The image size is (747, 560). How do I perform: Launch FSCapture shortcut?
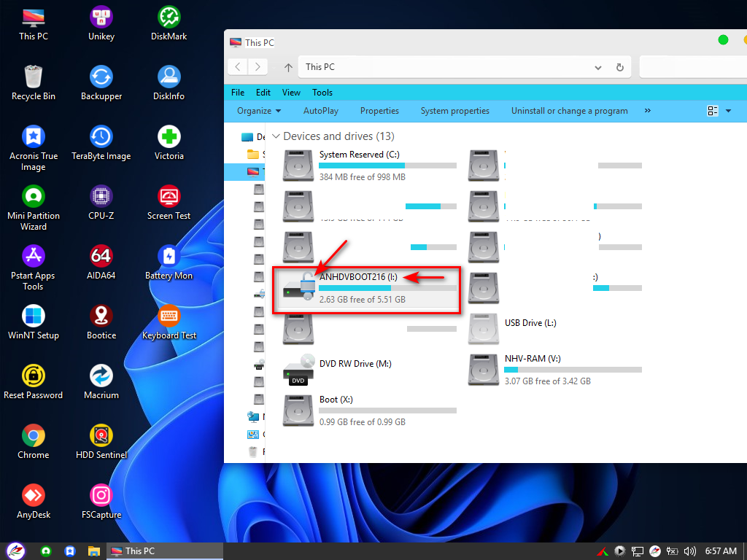[x=101, y=502]
